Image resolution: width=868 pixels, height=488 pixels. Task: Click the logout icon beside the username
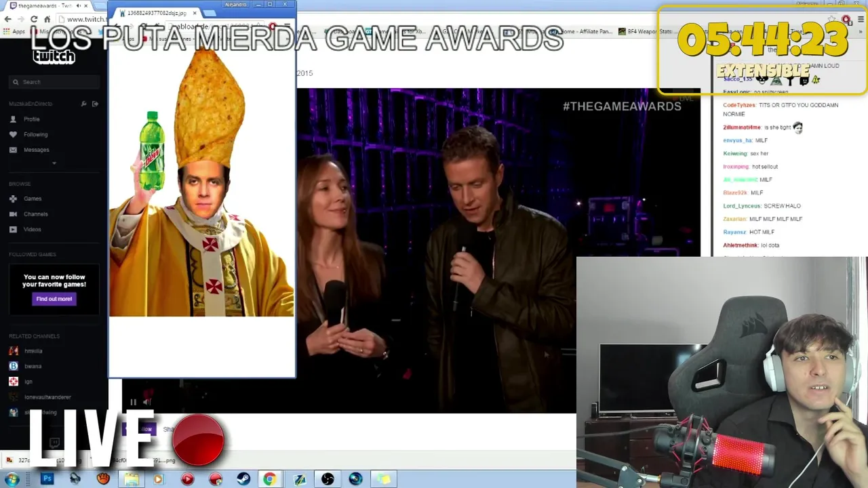95,104
